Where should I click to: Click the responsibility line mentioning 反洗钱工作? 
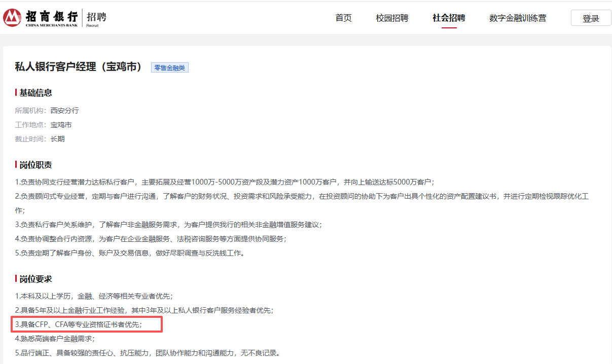point(129,253)
